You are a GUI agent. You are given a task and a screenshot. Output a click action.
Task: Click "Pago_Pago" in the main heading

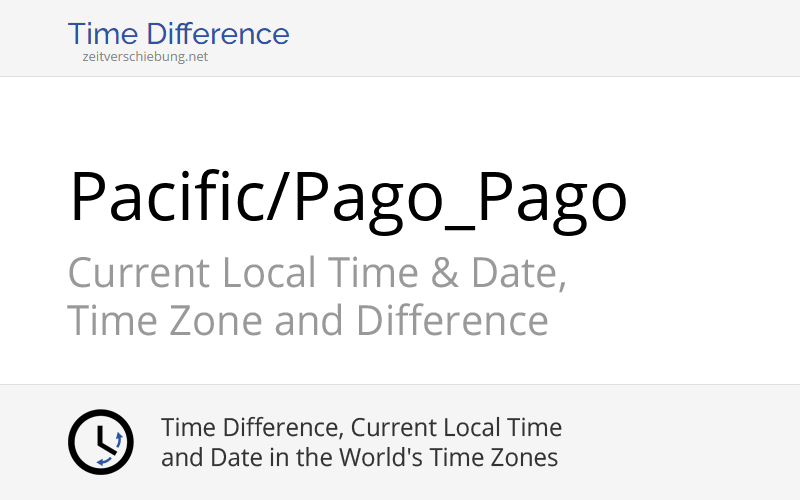pos(459,197)
